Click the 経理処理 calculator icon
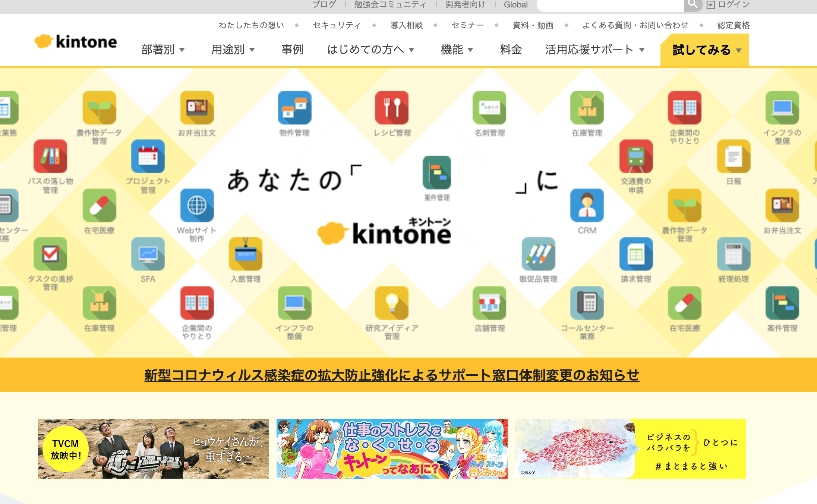This screenshot has height=504, width=817. click(x=734, y=254)
